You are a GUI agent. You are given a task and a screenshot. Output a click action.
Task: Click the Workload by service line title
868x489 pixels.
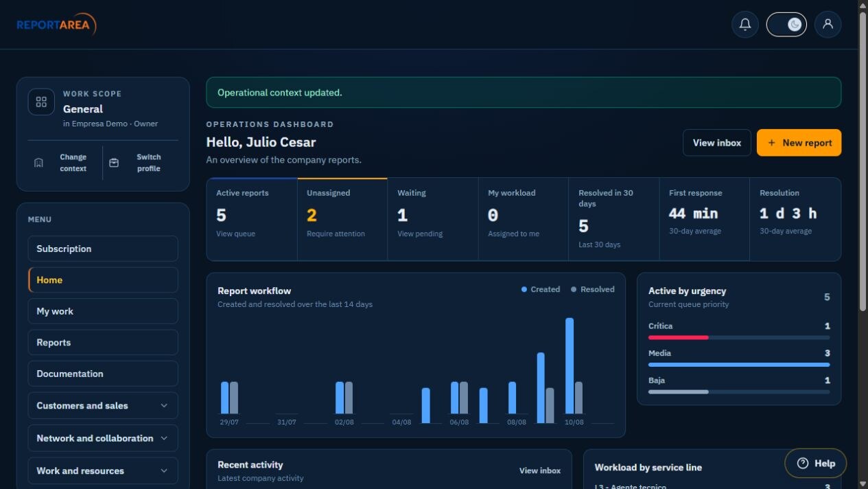coord(648,467)
